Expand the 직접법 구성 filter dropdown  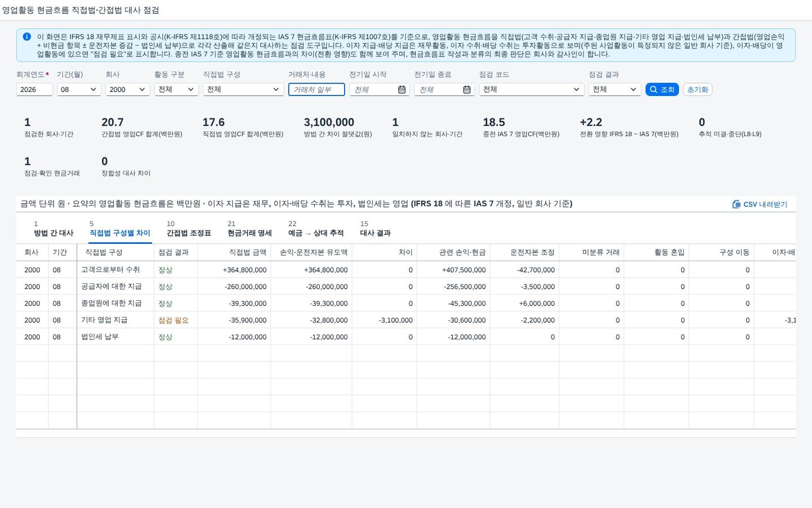[x=243, y=89]
